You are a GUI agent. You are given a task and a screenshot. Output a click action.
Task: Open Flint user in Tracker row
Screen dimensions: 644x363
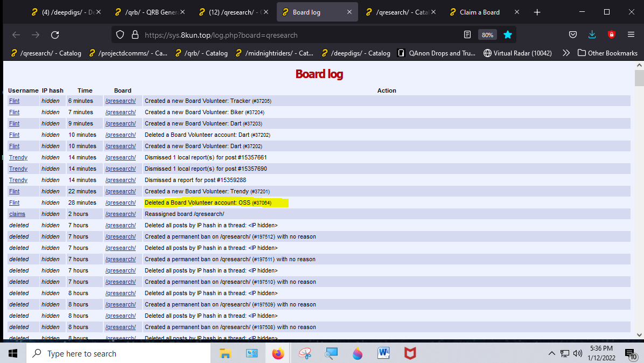click(x=15, y=101)
